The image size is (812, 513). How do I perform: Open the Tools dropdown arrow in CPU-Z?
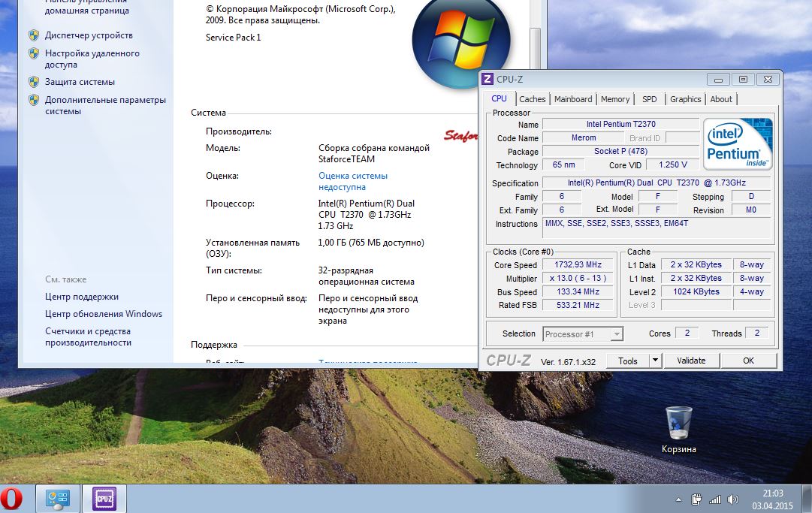tap(654, 361)
